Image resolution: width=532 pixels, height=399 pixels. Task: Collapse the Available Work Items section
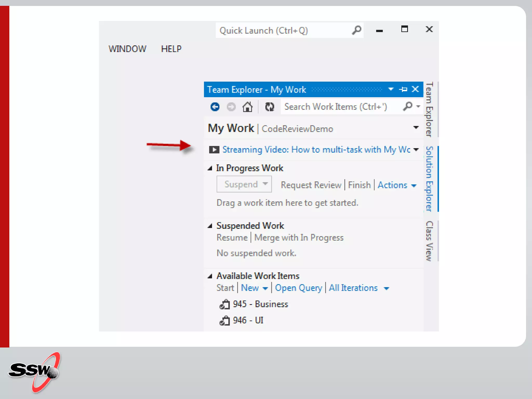click(210, 276)
